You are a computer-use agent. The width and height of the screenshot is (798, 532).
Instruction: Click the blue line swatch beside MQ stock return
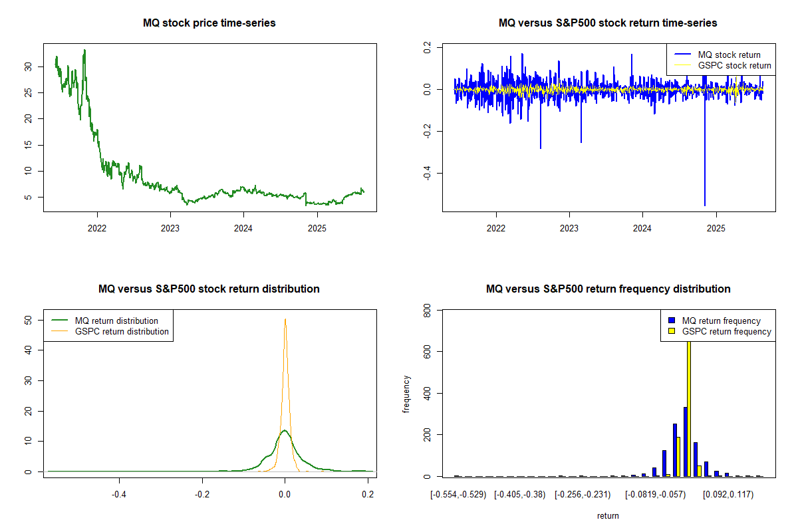pos(682,55)
